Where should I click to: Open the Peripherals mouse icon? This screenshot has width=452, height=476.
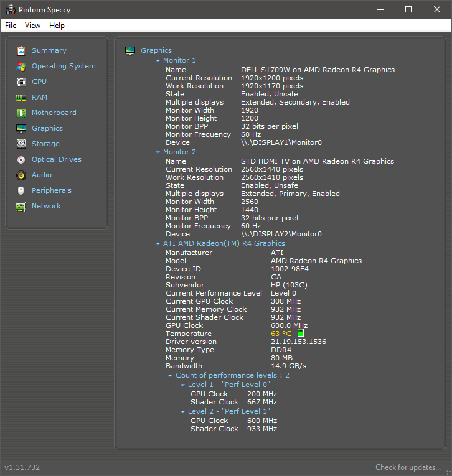tap(21, 190)
